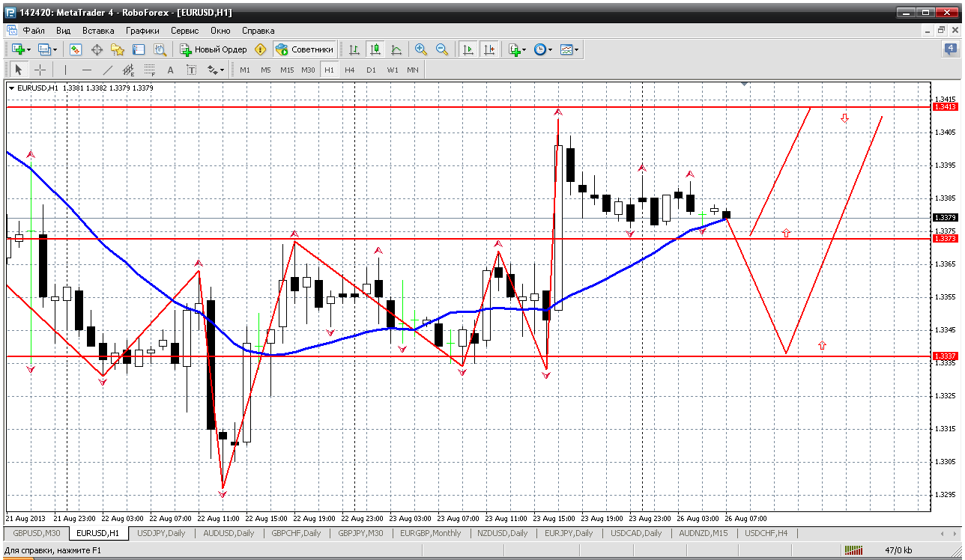The height and width of the screenshot is (560, 965).
Task: Switch to the EURGBP,Monthly chart tab
Action: (x=430, y=533)
